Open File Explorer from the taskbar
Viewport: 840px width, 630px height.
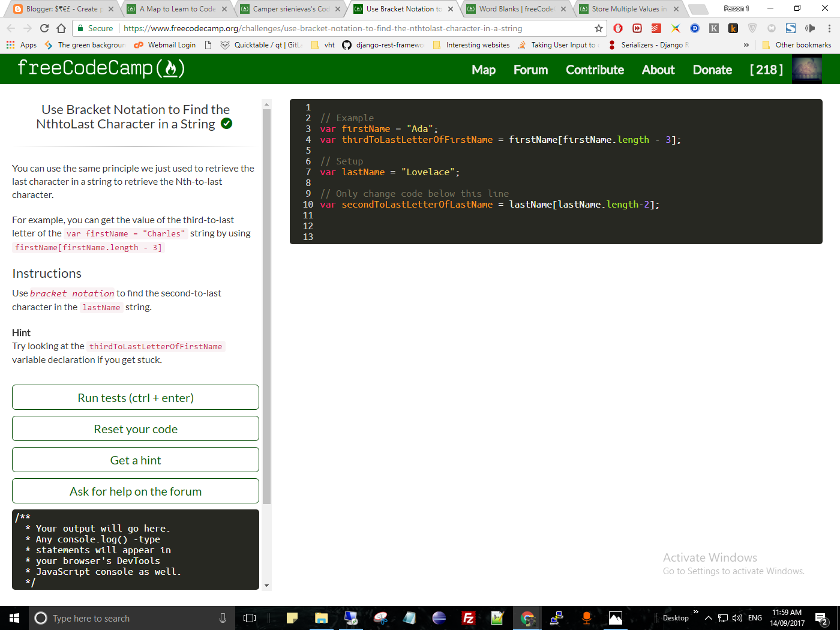pos(322,618)
